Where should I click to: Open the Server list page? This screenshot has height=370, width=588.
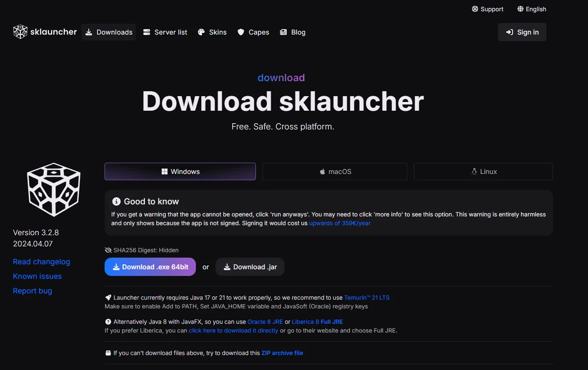pos(165,32)
